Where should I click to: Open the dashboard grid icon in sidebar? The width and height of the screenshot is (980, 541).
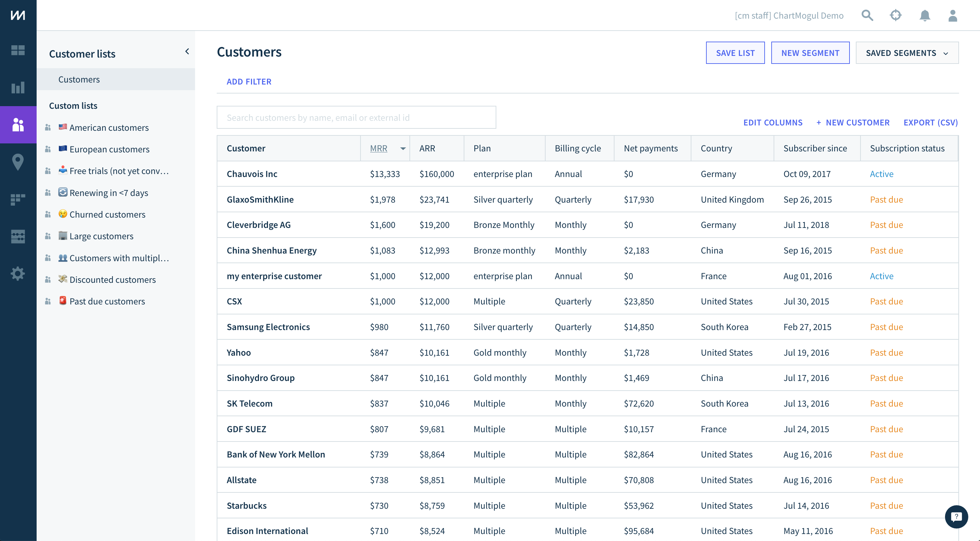click(x=18, y=50)
